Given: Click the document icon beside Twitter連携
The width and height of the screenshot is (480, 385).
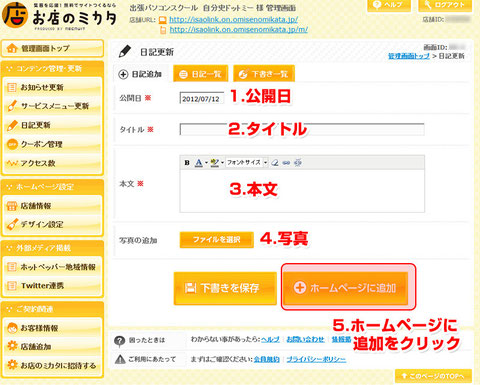Looking at the screenshot, I should 12,286.
